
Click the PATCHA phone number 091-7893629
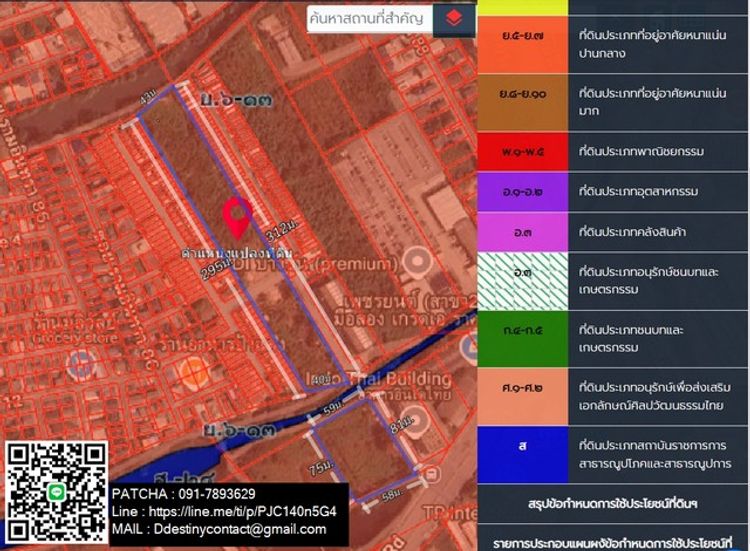pos(183,494)
